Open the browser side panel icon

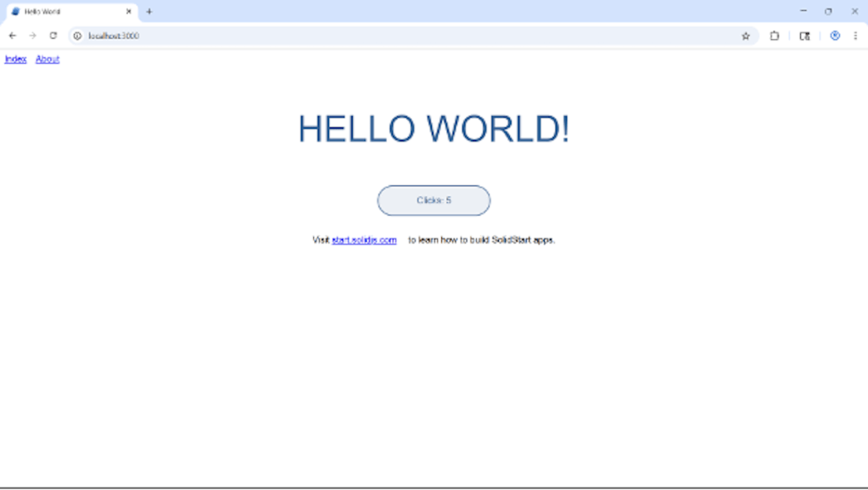(804, 36)
